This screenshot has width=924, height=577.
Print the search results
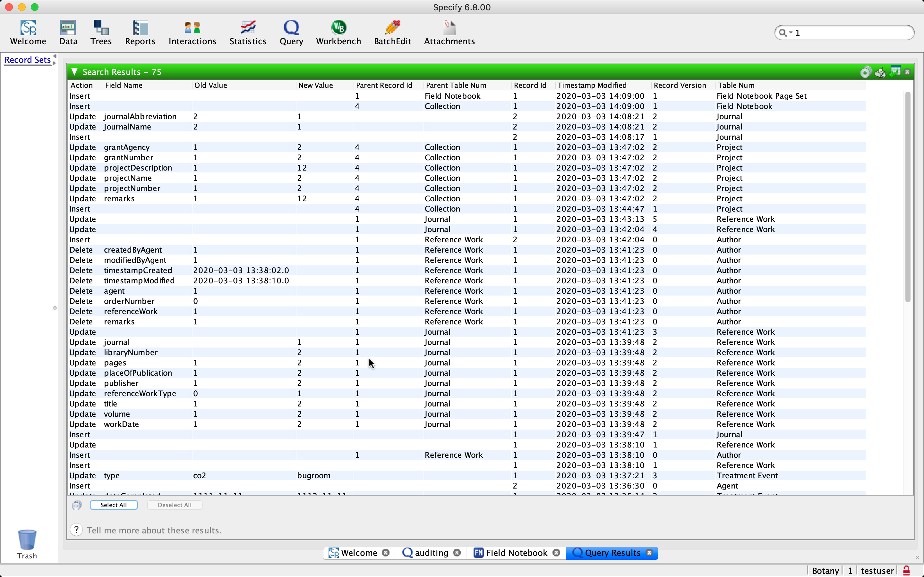click(880, 72)
